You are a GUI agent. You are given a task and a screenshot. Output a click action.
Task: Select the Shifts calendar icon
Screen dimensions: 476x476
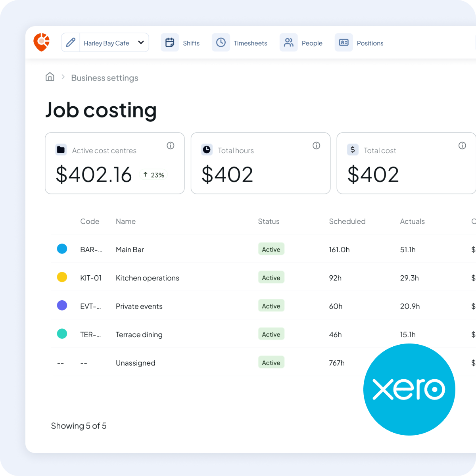170,42
